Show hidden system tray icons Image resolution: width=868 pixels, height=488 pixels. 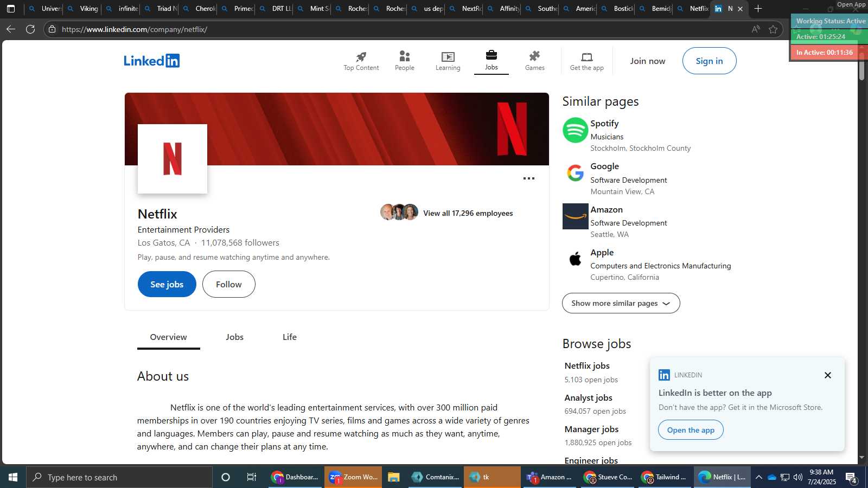[759, 477]
